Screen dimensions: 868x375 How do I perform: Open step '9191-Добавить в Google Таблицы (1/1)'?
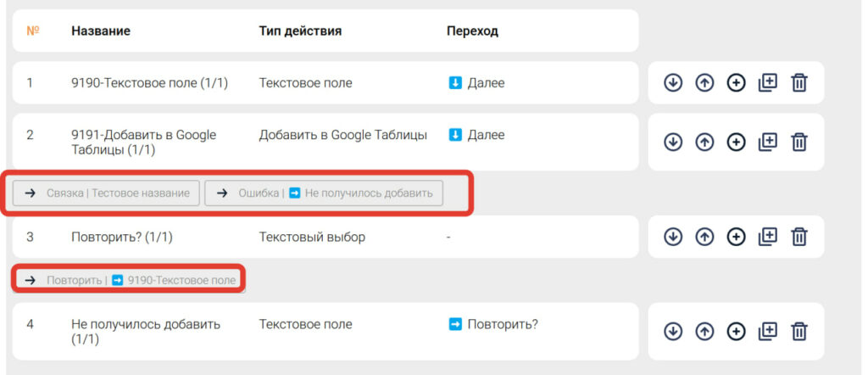tap(144, 143)
